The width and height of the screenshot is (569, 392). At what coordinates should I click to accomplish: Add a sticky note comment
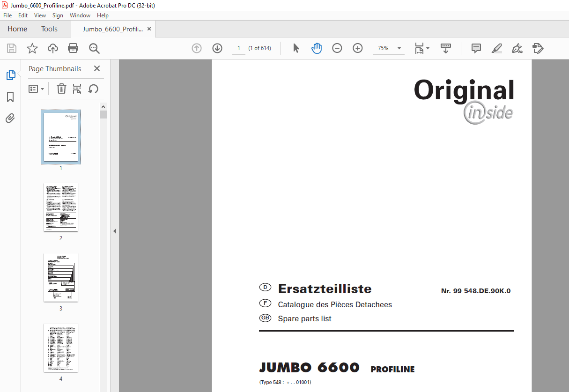pyautogui.click(x=476, y=48)
